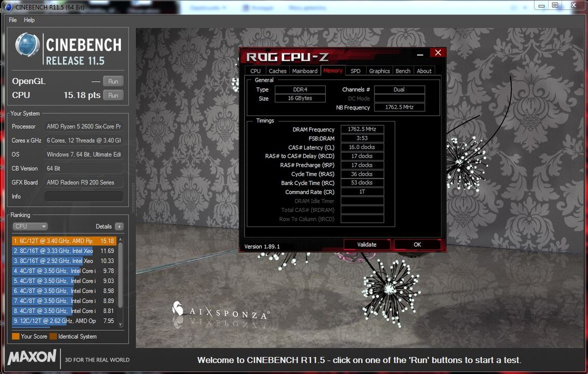Switch to the Caches tab in CPU-Z
Screen dimensions: 588x374
pos(277,71)
